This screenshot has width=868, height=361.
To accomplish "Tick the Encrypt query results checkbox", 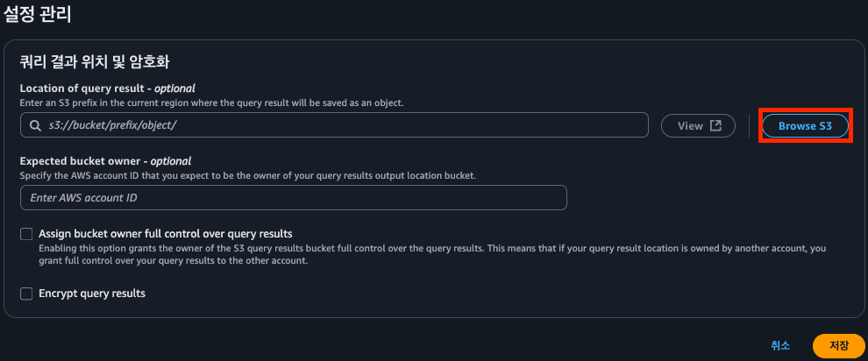I will coord(27,294).
